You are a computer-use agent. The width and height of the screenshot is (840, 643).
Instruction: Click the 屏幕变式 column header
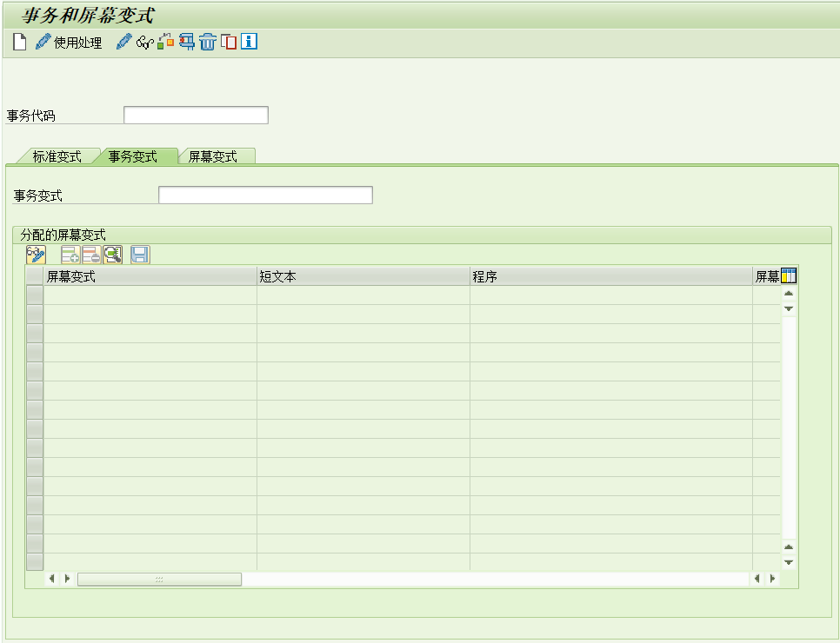point(150,276)
